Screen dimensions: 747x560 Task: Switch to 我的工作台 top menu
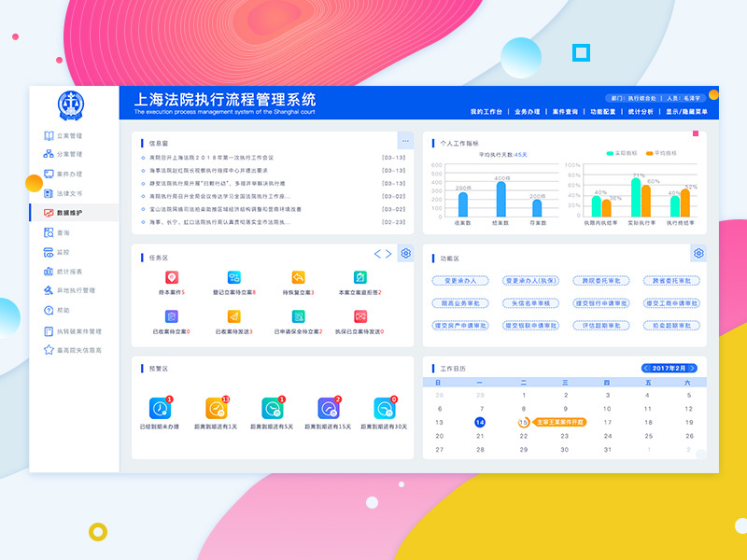coord(486,112)
